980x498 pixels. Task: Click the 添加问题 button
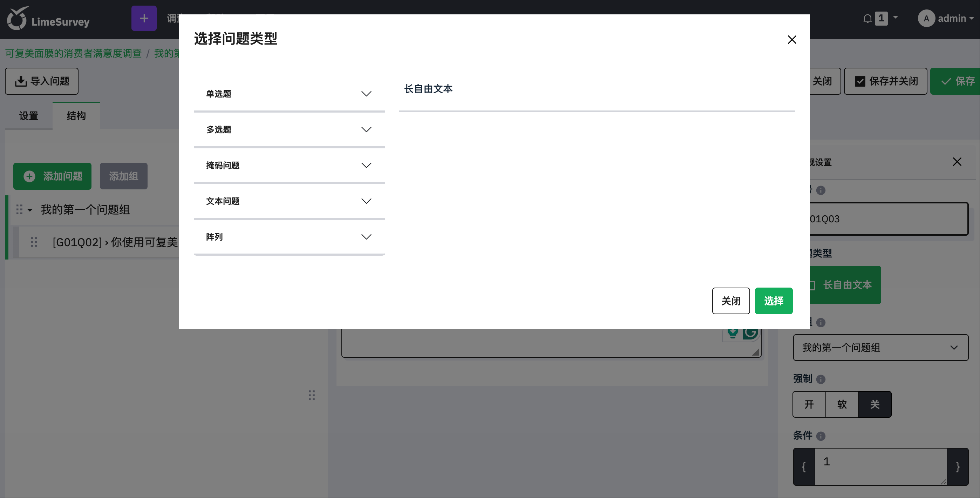(52, 176)
